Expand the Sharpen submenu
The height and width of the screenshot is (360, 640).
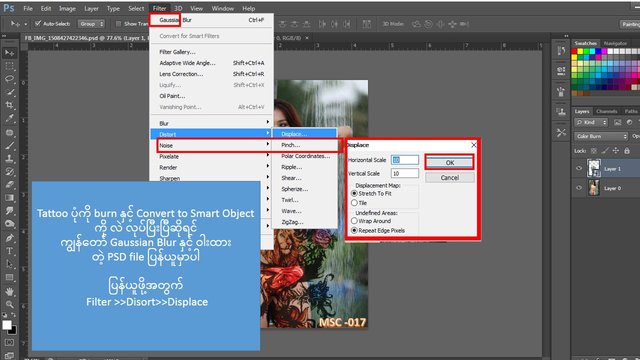[211, 178]
